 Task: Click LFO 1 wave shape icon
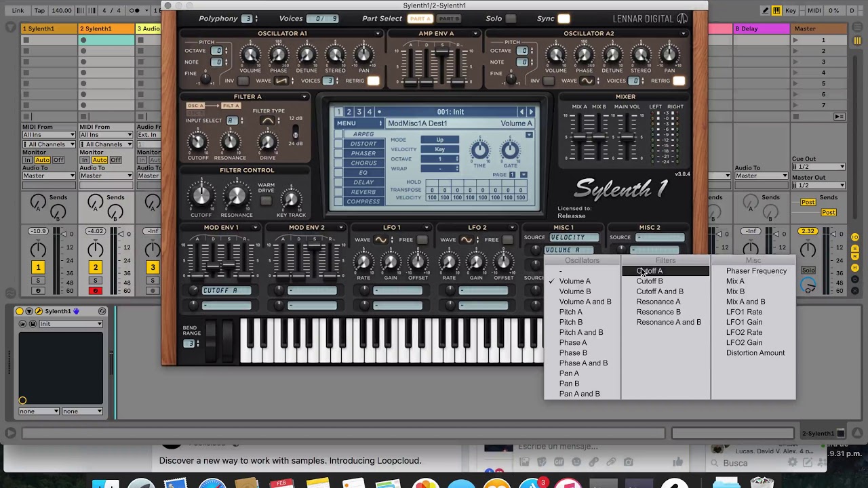click(x=380, y=239)
